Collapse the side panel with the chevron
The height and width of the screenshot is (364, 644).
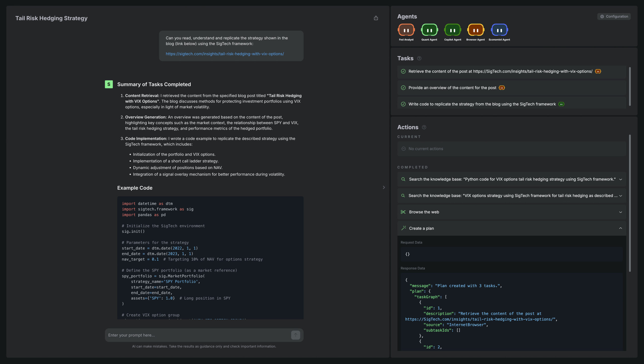point(384,188)
